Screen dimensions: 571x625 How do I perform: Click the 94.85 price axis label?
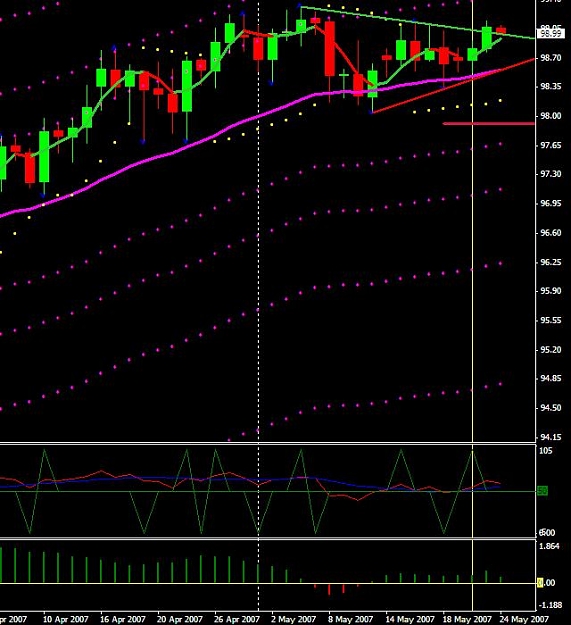tap(550, 378)
